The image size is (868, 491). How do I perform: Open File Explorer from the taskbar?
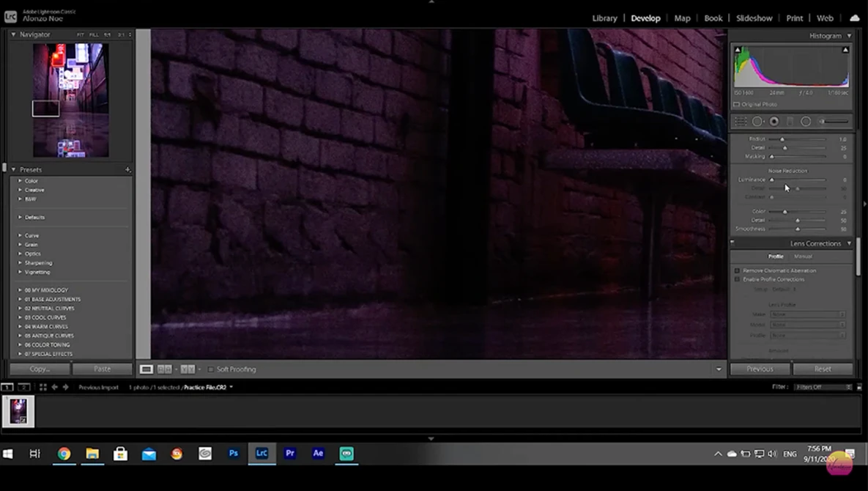click(92, 454)
